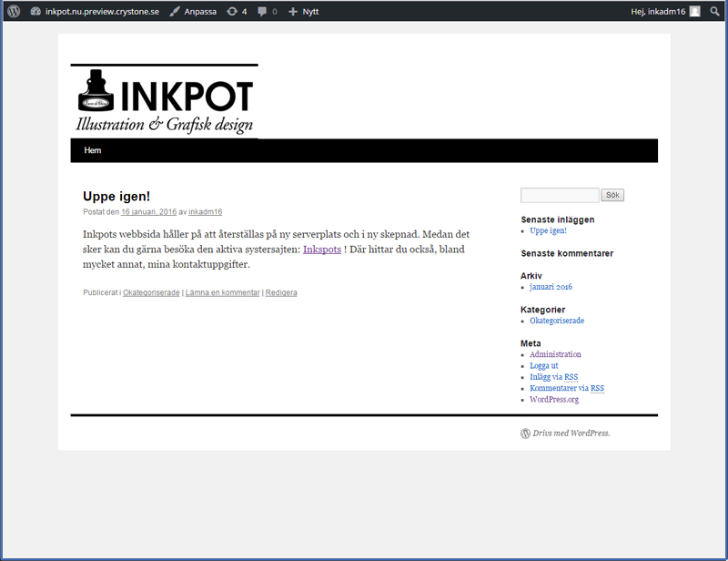Click the updates count 4
Image resolution: width=728 pixels, height=561 pixels.
(x=244, y=12)
